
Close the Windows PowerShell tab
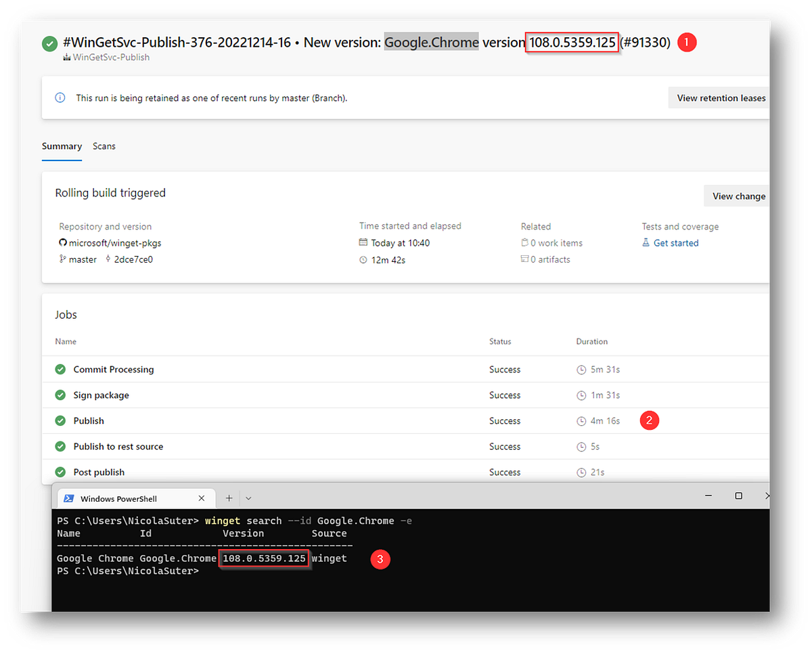point(202,498)
